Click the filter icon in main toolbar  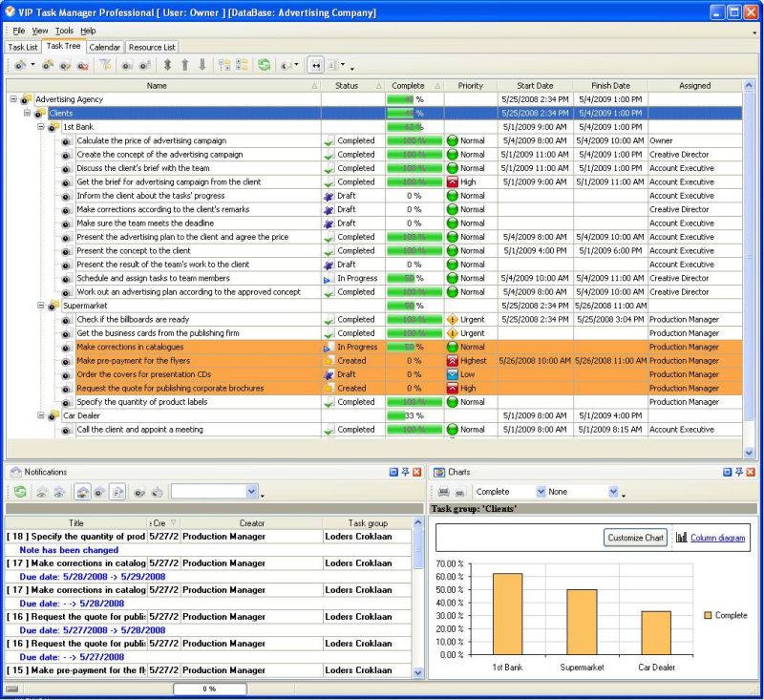106,66
